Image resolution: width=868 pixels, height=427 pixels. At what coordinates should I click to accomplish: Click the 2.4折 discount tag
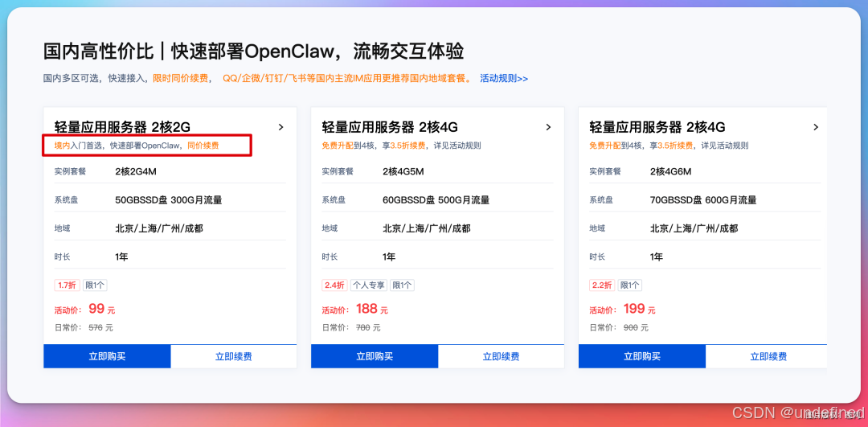point(334,285)
